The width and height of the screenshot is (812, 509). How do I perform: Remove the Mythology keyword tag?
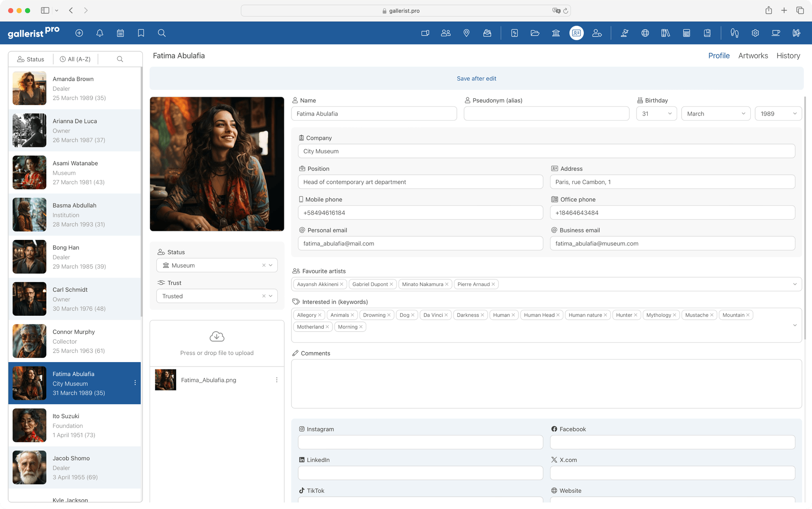click(x=674, y=315)
